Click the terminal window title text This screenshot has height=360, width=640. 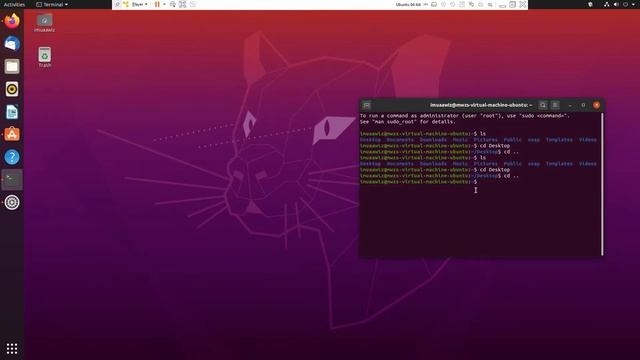point(481,105)
